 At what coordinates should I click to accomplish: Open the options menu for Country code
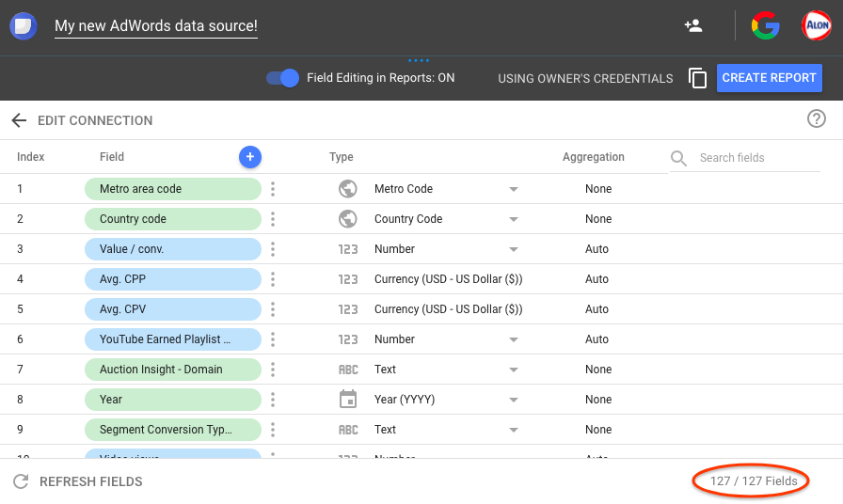coord(273,219)
